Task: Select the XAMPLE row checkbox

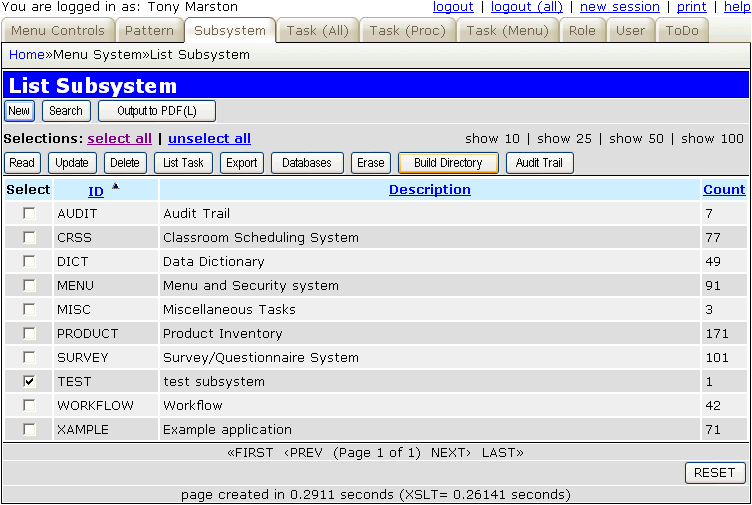Action: click(x=29, y=430)
